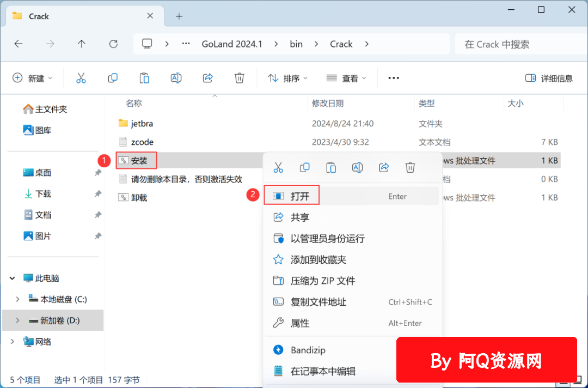Click the Share icon in the toolbar

tap(208, 78)
